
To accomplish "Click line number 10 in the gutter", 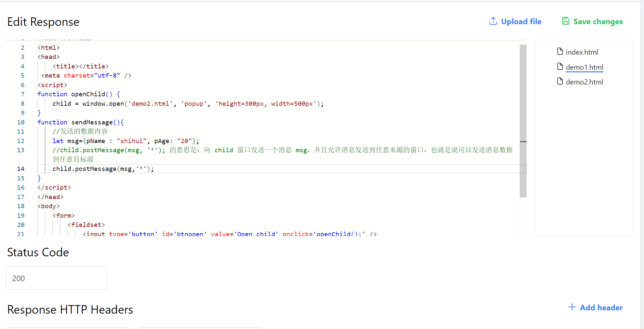I will (21, 122).
